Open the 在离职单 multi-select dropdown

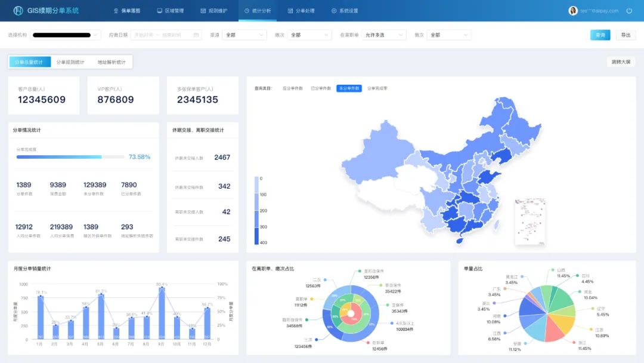tap(385, 35)
